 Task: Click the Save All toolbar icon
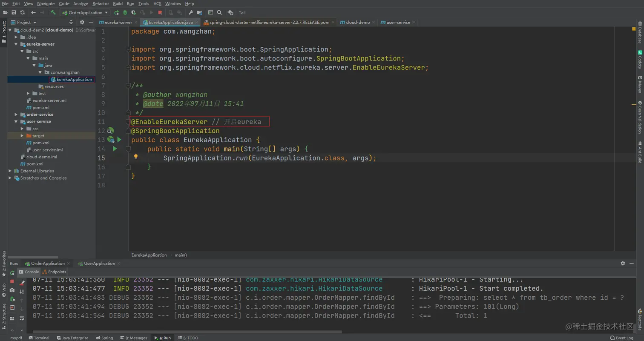(14, 12)
